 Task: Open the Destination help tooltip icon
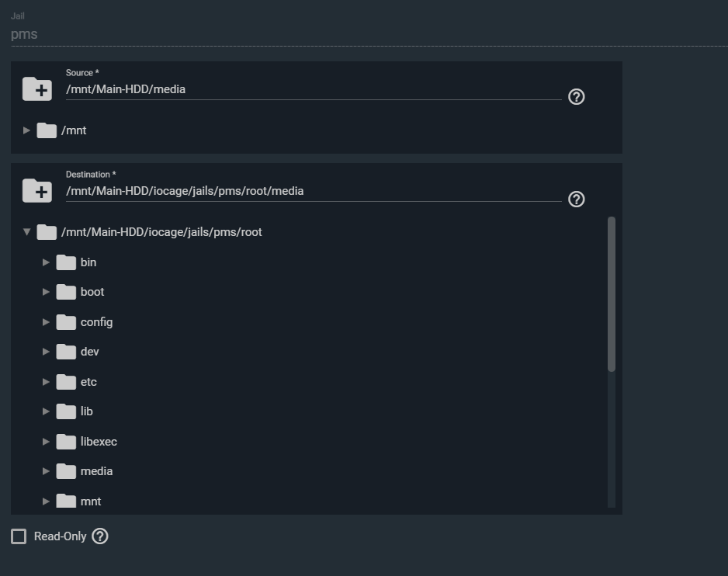point(577,200)
